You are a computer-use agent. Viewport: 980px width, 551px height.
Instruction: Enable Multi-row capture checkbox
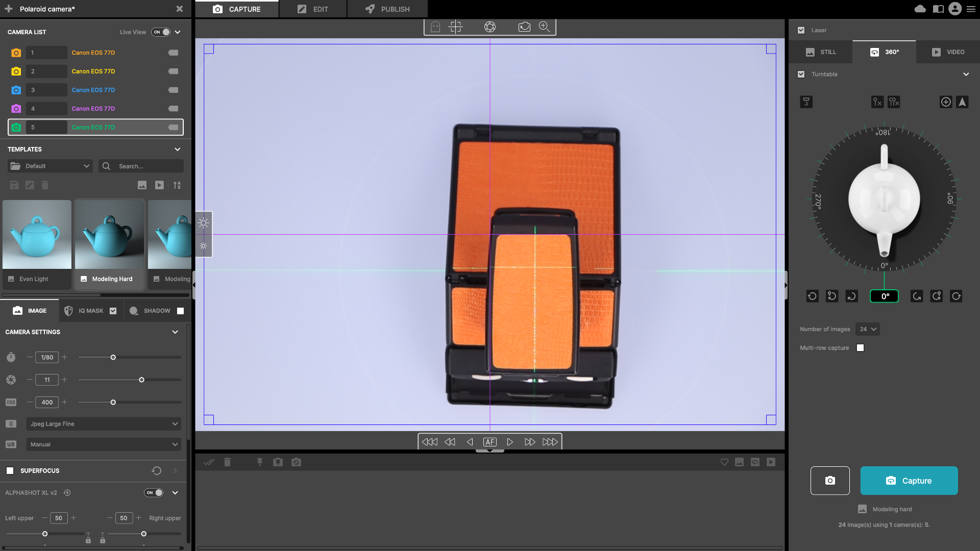pyautogui.click(x=860, y=348)
